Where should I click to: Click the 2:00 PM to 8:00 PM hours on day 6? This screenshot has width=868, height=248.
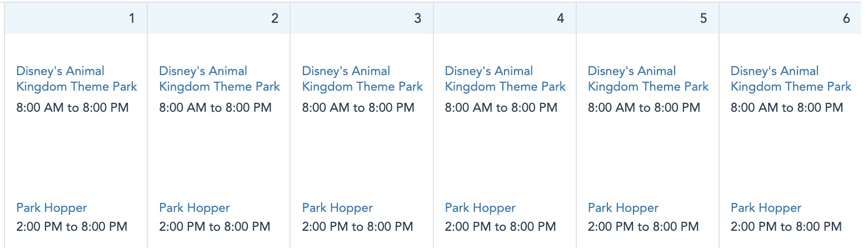coord(786,226)
